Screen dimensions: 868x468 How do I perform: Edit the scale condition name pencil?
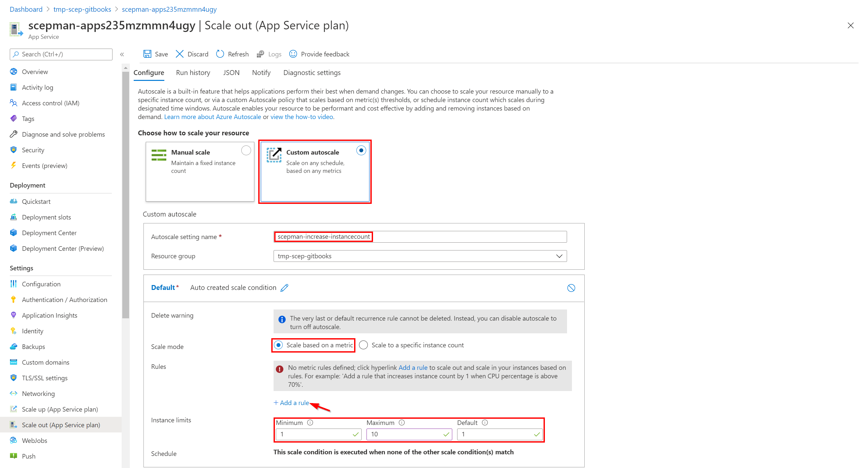(x=284, y=288)
